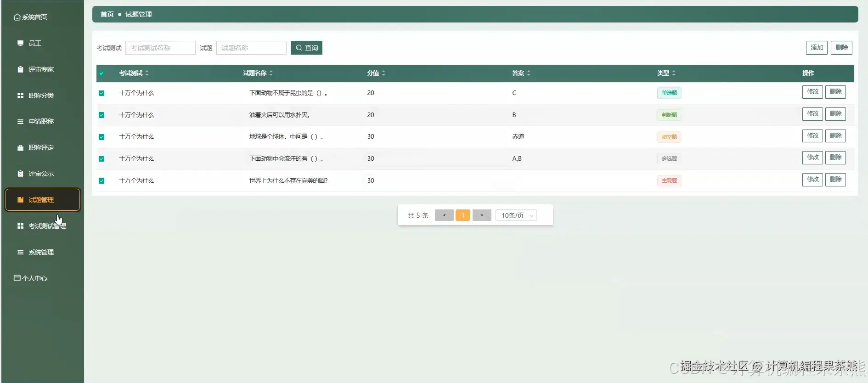This screenshot has height=383, width=868.
Task: Click the 个人中心 card icon
Action: (x=17, y=278)
